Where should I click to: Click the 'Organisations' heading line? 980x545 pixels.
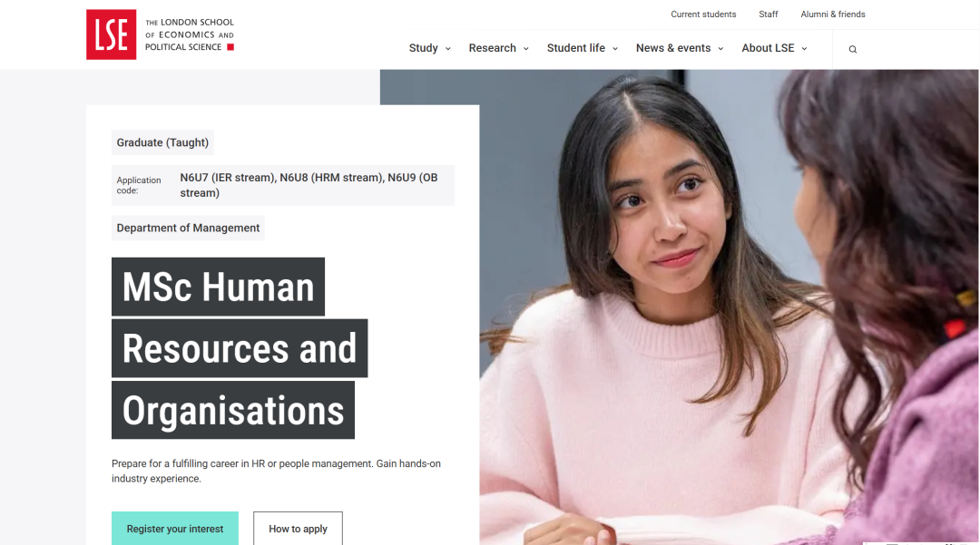point(233,410)
